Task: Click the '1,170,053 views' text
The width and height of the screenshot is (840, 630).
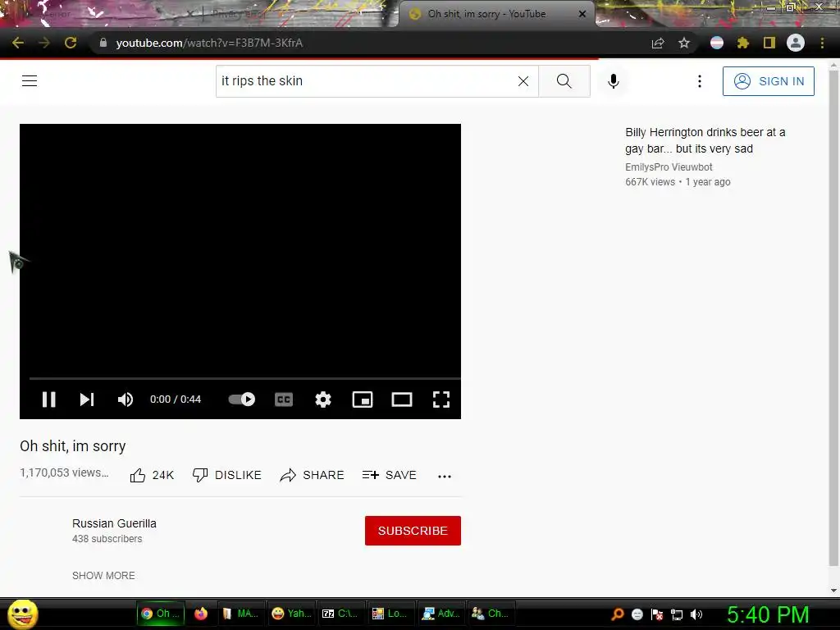Action: pyautogui.click(x=64, y=472)
